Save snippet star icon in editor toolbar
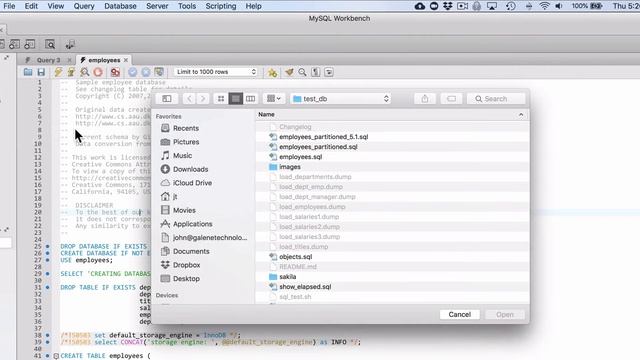The width and height of the screenshot is (640, 360). point(272,72)
